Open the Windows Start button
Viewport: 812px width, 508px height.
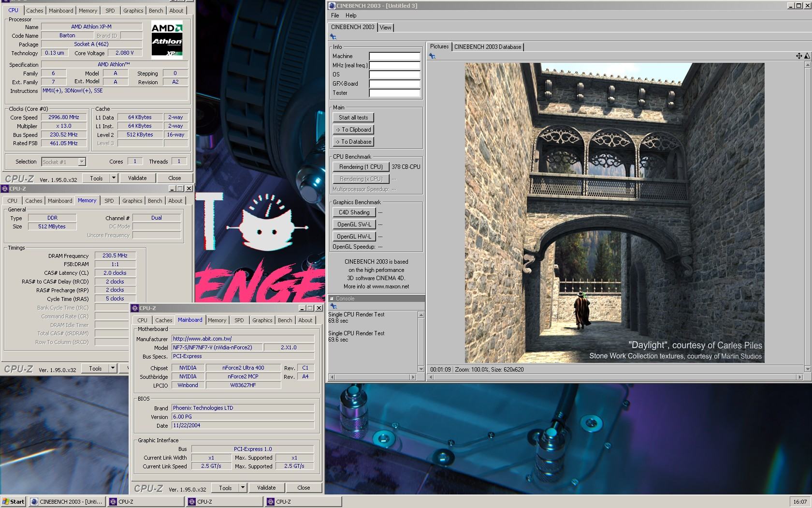[14, 502]
